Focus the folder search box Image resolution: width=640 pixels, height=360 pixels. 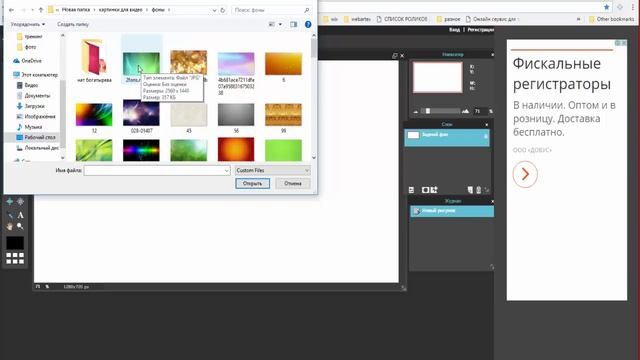point(271,10)
